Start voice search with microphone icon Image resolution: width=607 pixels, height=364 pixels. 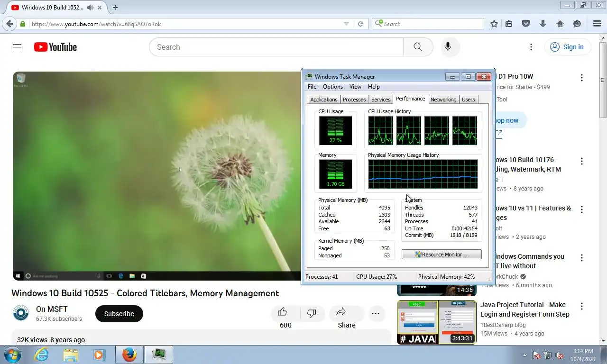[448, 47]
